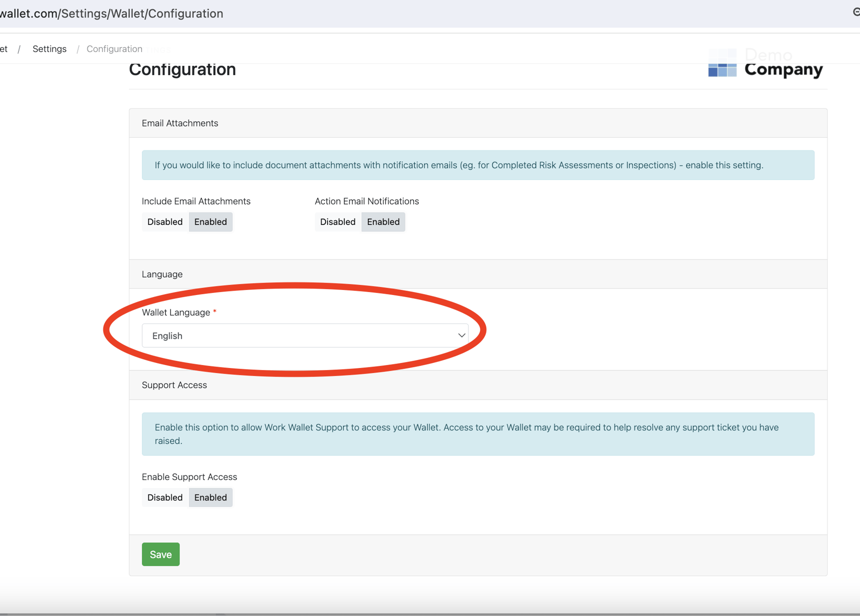Disable Include Email Attachments
The width and height of the screenshot is (860, 616).
[x=165, y=222]
